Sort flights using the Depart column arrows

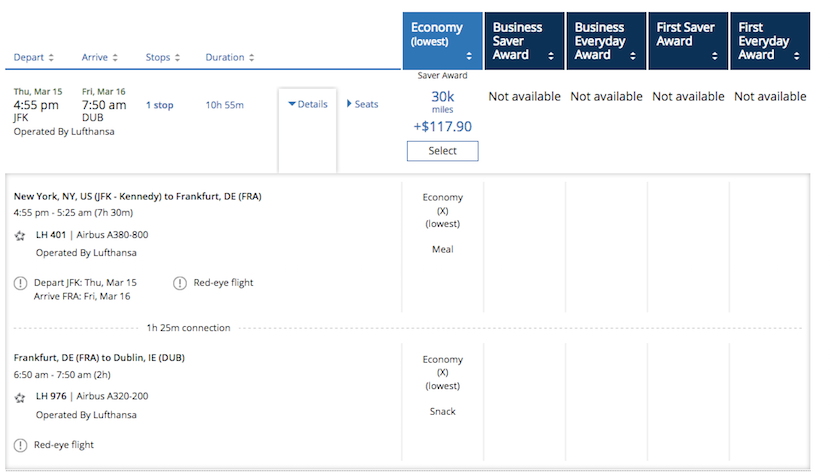(x=51, y=58)
